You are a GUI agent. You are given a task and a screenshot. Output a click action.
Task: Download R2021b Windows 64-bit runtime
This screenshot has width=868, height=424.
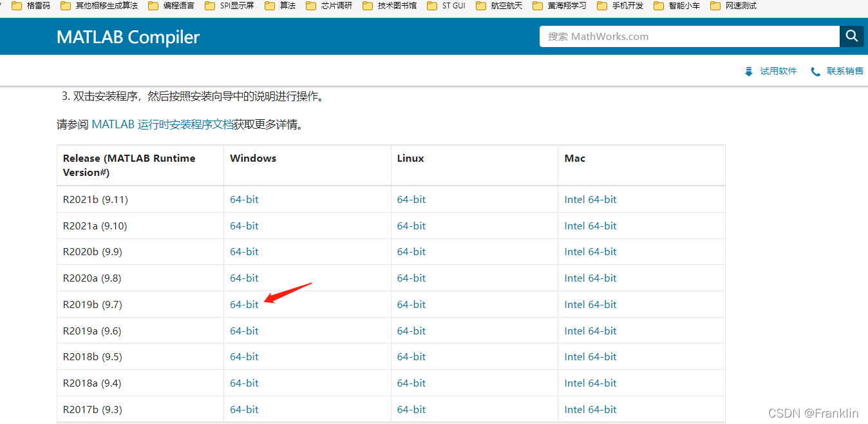[244, 200]
